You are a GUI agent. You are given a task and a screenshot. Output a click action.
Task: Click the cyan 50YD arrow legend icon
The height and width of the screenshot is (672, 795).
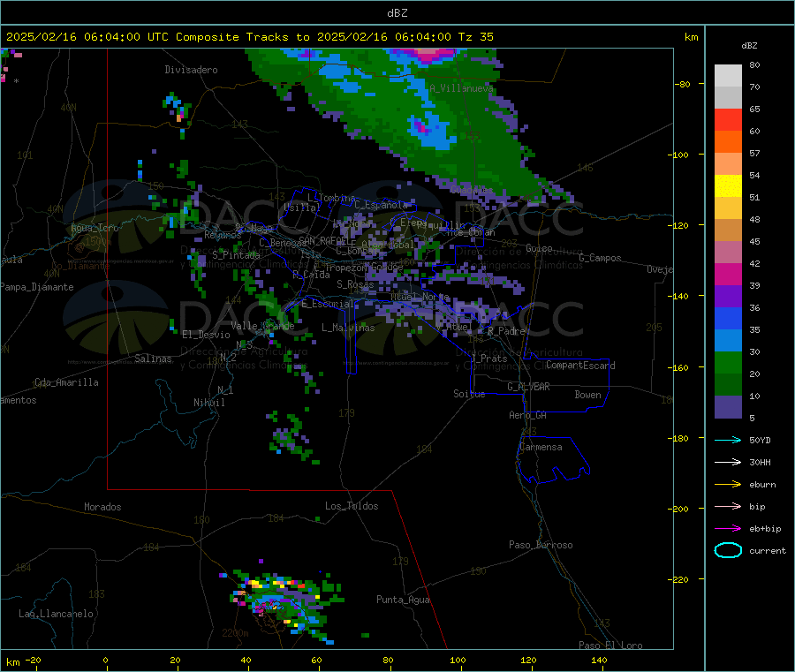click(x=728, y=440)
